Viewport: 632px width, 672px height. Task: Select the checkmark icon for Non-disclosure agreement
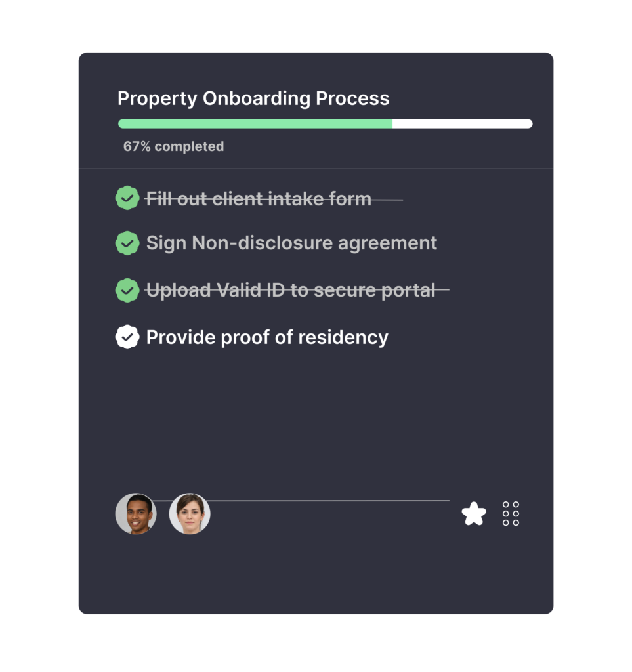coord(127,243)
